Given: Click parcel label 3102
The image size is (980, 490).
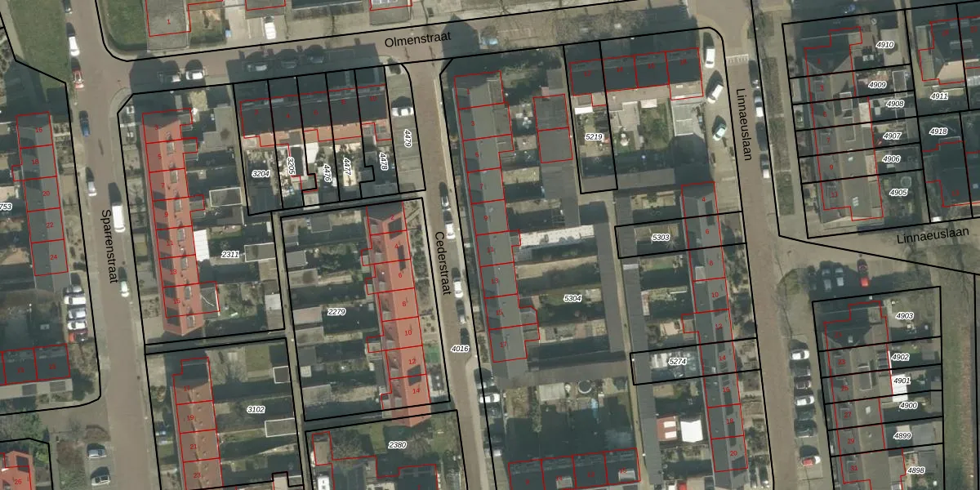Looking at the screenshot, I should 256,409.
